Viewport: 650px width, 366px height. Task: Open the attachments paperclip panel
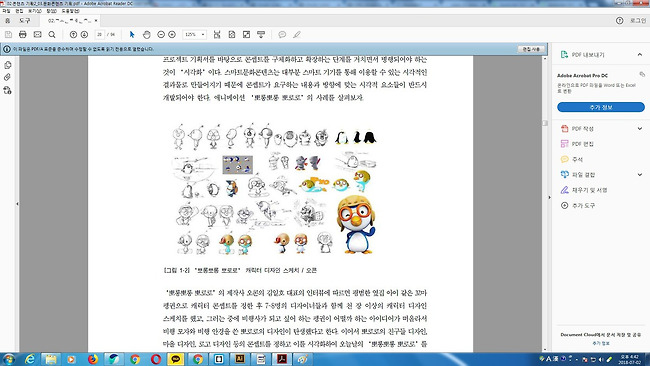[x=7, y=78]
